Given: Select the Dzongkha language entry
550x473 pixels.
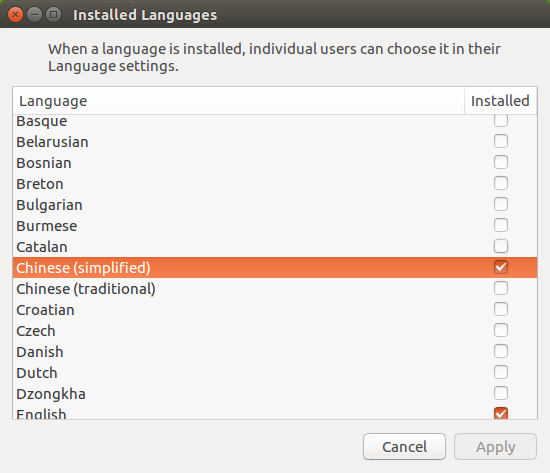Looking at the screenshot, I should click(x=275, y=393).
